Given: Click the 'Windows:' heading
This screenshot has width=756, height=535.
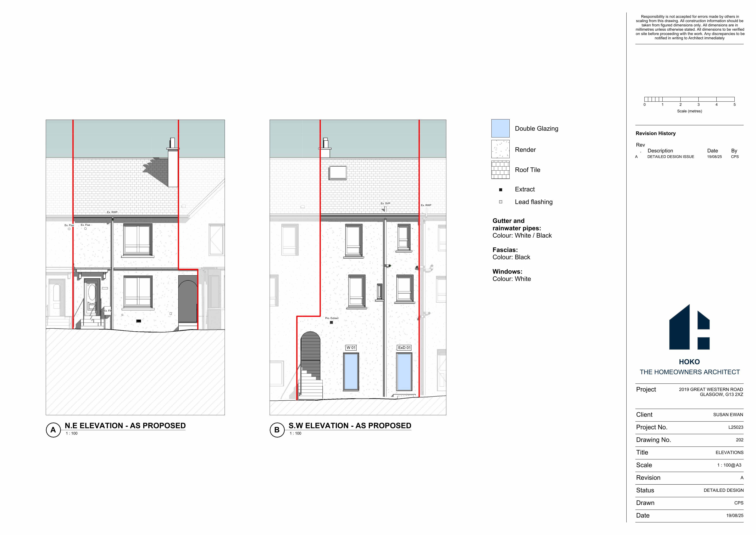Looking at the screenshot, I should point(507,272).
